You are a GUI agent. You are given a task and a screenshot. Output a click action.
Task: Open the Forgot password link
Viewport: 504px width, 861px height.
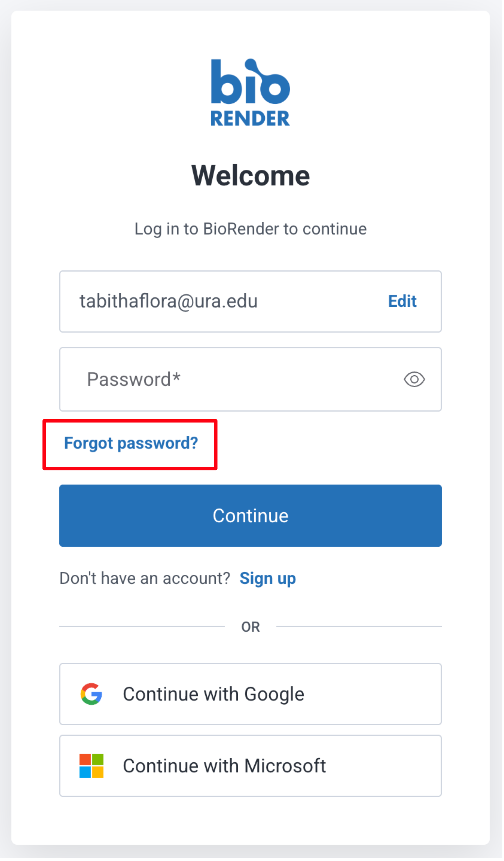pos(131,443)
